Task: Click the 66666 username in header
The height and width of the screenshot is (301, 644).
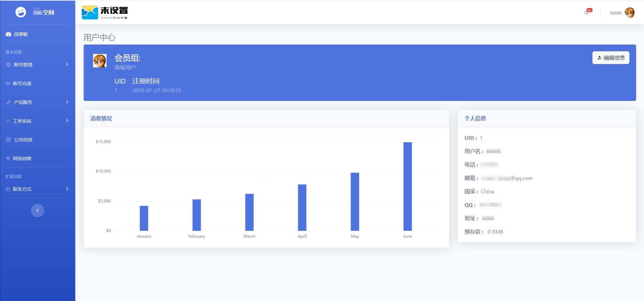Action: click(615, 13)
